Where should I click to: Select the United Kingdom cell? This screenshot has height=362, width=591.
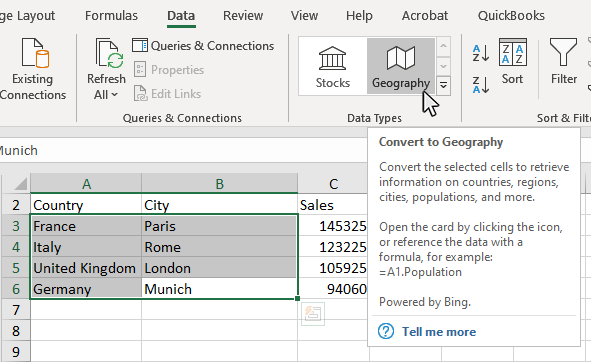click(x=86, y=268)
